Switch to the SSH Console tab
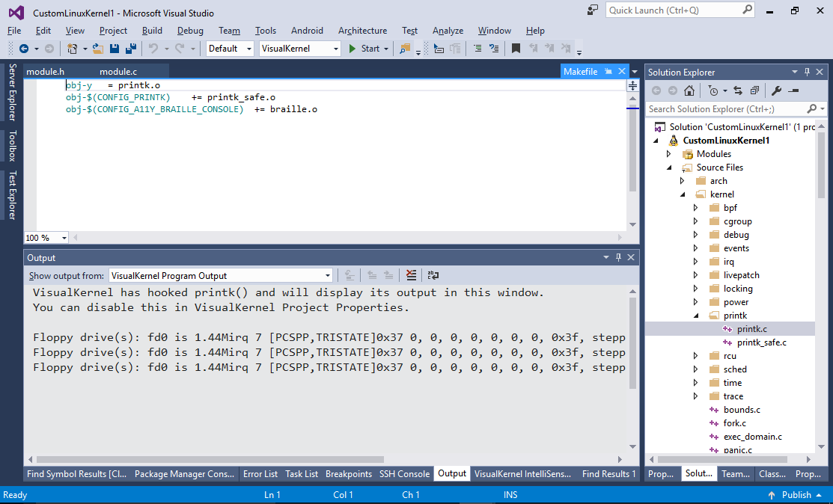The image size is (833, 504). click(x=404, y=473)
